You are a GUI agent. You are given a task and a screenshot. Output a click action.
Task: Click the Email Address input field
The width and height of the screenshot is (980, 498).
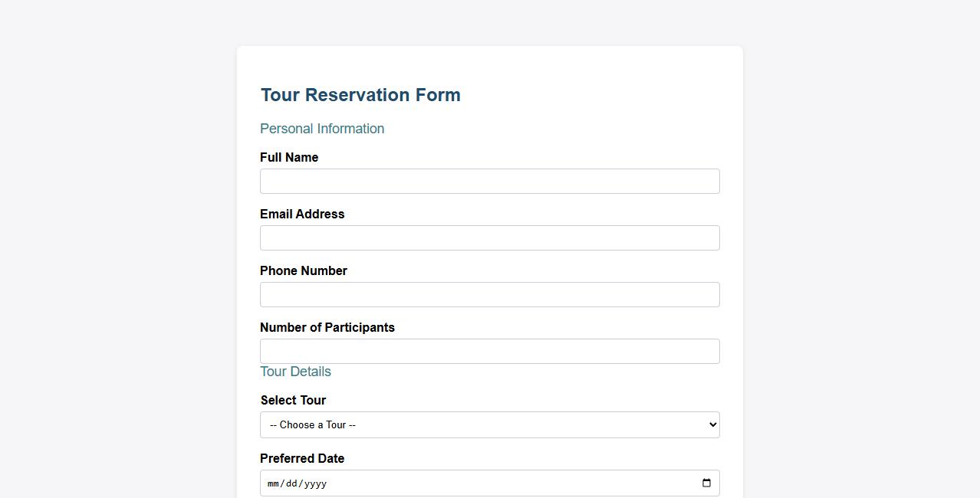click(x=489, y=238)
